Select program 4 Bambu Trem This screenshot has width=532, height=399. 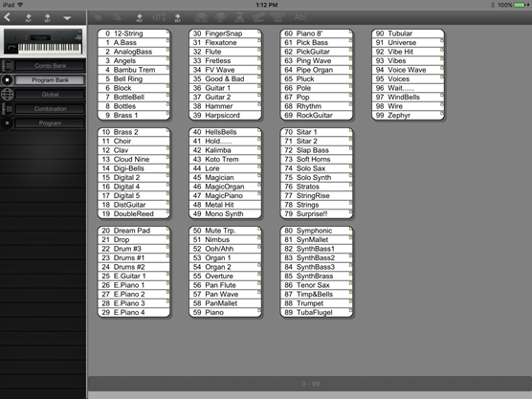tap(134, 70)
